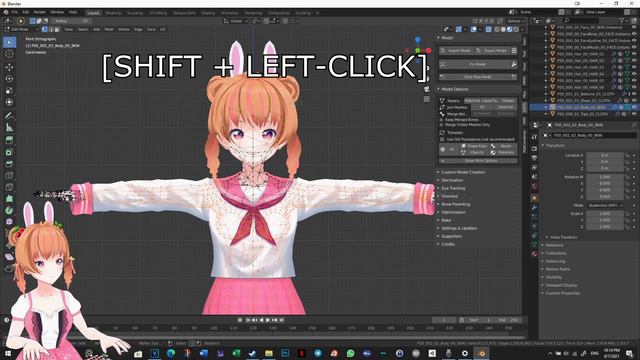Click Show More Options button
The width and height of the screenshot is (640, 360).
pyautogui.click(x=478, y=161)
